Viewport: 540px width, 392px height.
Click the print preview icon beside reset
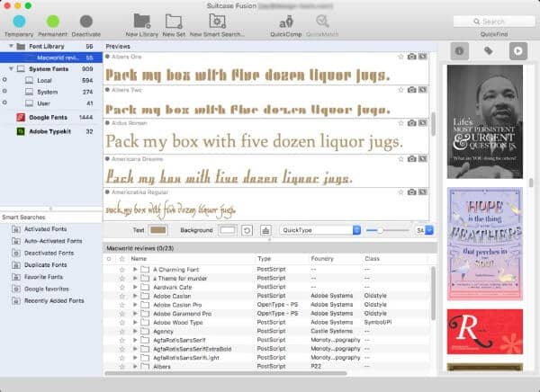265,230
